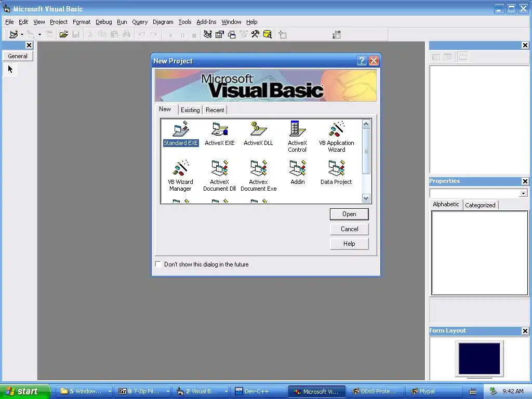Image resolution: width=532 pixels, height=399 pixels.
Task: Select the ActiveX DLL project type
Action: (x=258, y=134)
